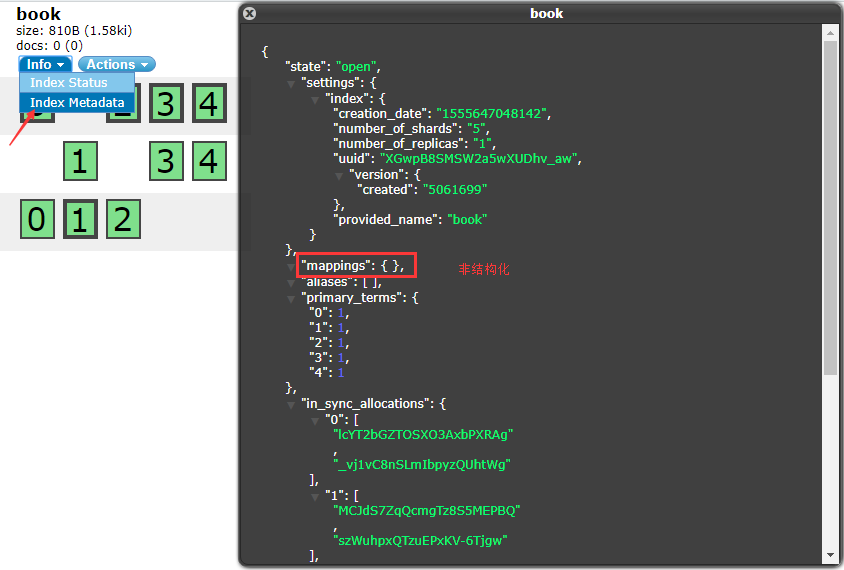Click the "size: 810B (1.58ki)" text
Screen dimensions: 844x570
[x=74, y=31]
